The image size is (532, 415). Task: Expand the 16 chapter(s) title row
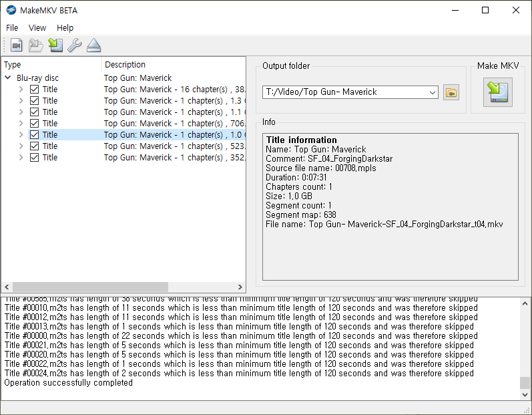click(x=21, y=90)
